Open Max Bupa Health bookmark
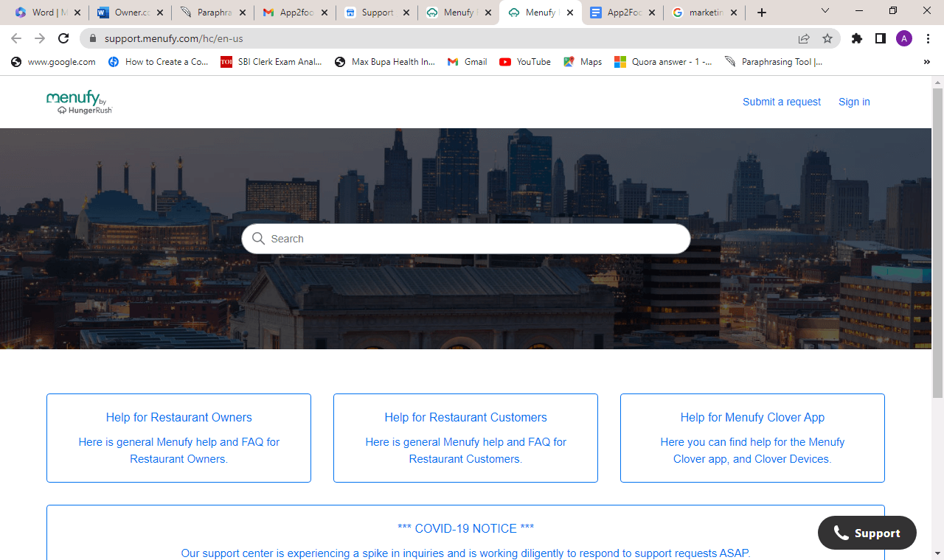The image size is (944, 560). click(385, 62)
